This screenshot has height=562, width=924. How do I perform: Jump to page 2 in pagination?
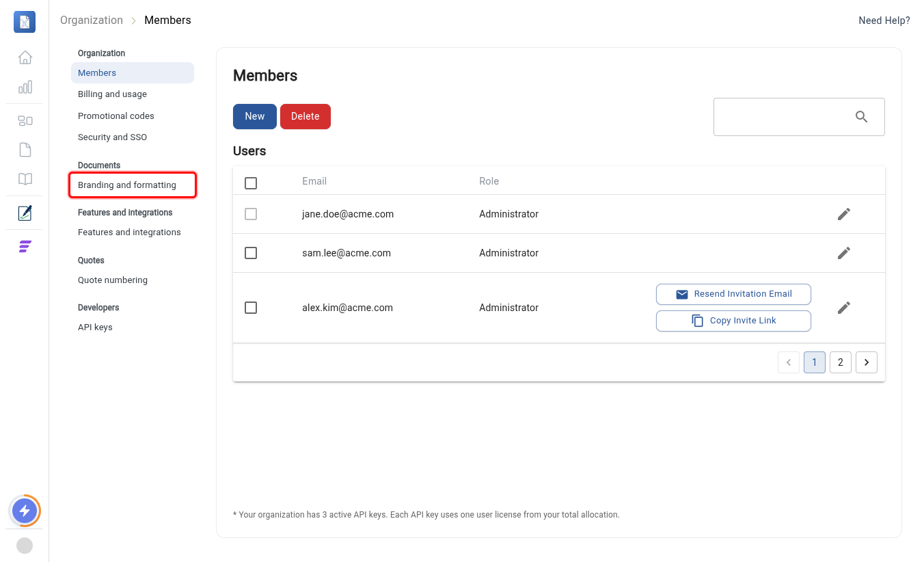(841, 362)
